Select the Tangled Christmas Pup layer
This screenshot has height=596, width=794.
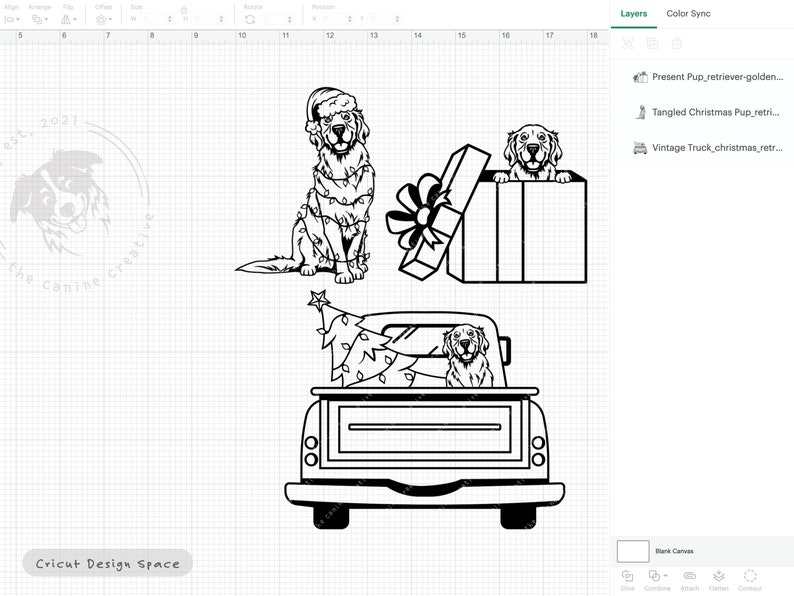[x=707, y=112]
